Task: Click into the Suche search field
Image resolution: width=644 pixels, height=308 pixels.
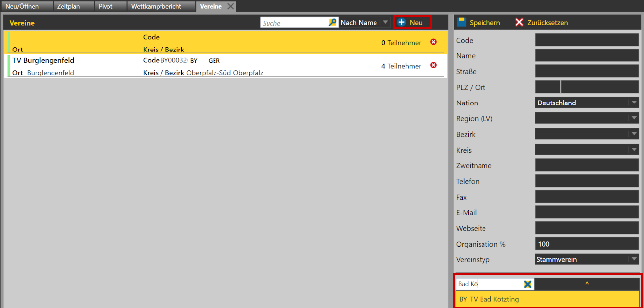Action: (295, 23)
